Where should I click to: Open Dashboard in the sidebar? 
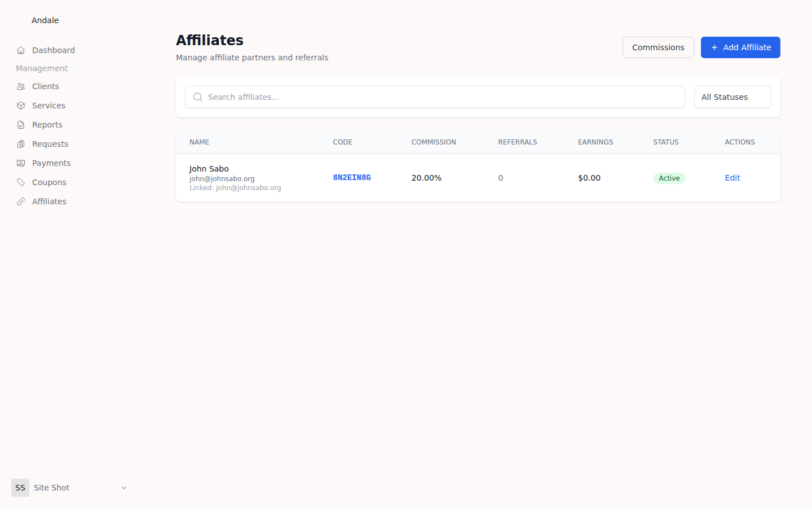click(53, 50)
